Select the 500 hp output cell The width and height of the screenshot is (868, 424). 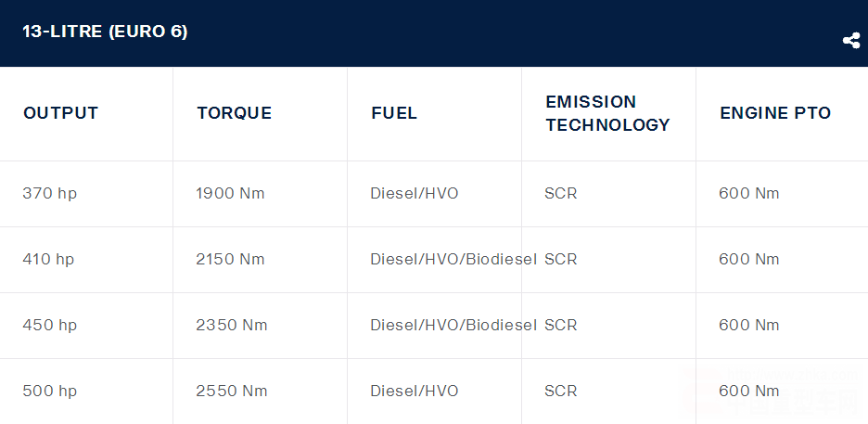pos(50,392)
